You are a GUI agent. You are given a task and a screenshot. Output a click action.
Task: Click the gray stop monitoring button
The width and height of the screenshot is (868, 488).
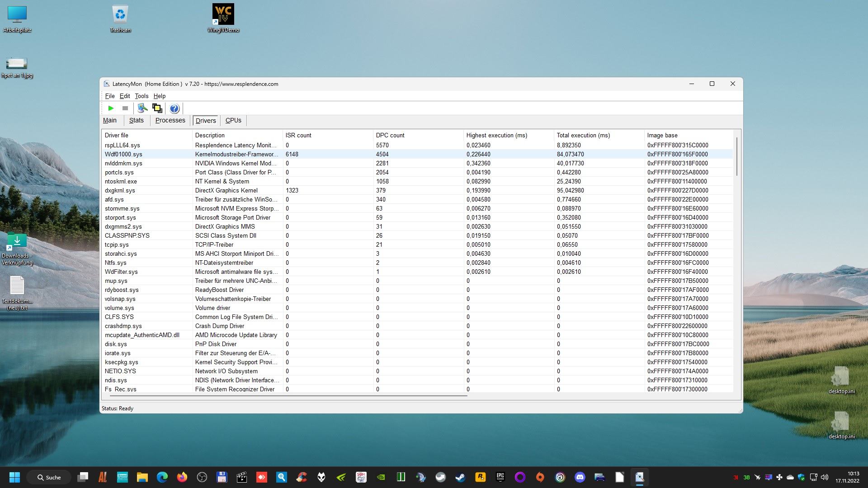tap(125, 108)
